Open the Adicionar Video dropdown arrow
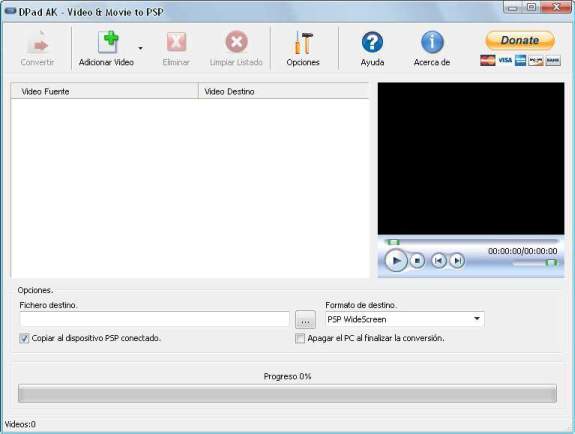The height and width of the screenshot is (434, 575). pos(140,48)
